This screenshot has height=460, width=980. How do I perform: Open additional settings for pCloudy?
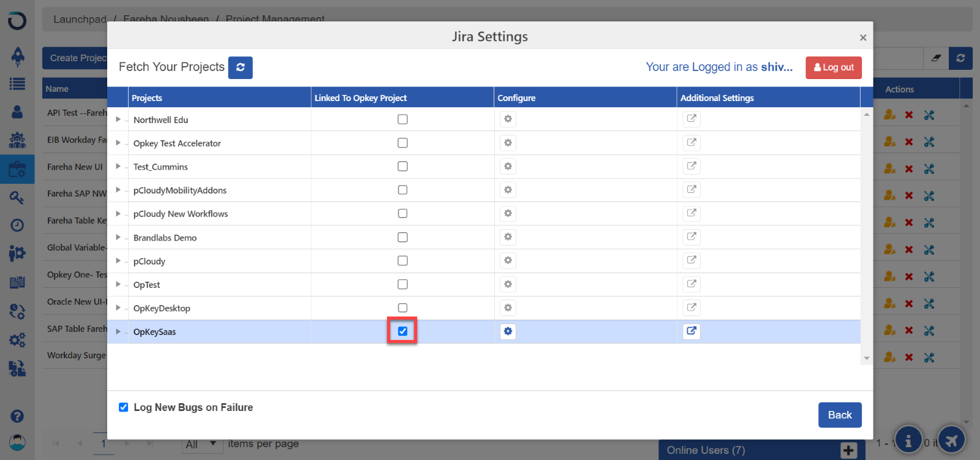pos(692,260)
